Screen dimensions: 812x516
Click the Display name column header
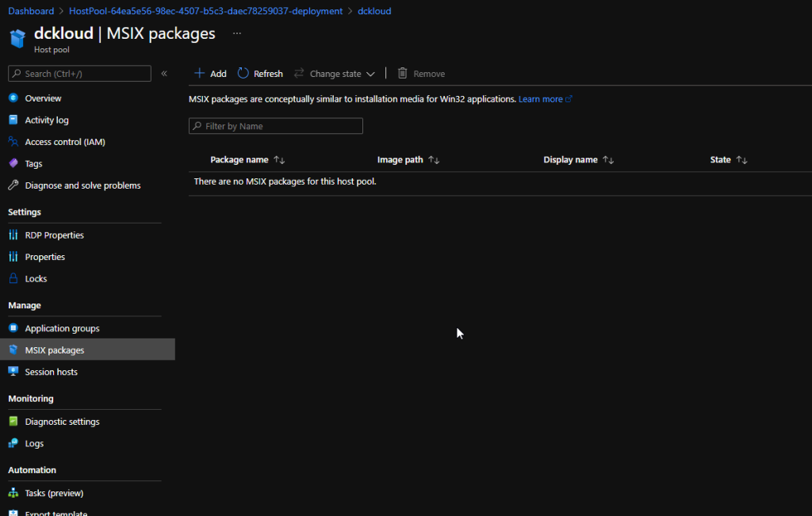click(x=570, y=160)
